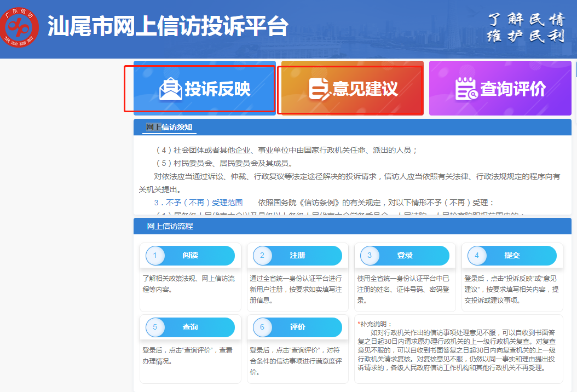Screen dimensions: 577x392
Task: Click the number 6 step circle
Action: 263,327
